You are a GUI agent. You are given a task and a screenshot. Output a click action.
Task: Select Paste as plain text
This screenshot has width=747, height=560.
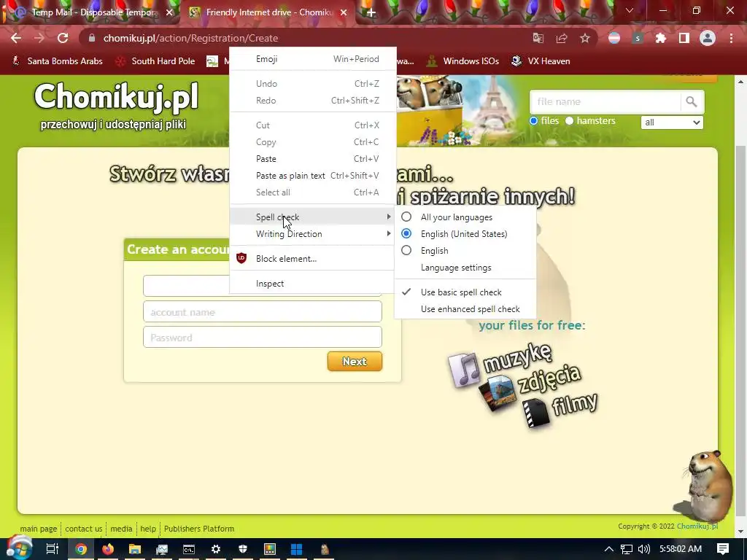312,176
